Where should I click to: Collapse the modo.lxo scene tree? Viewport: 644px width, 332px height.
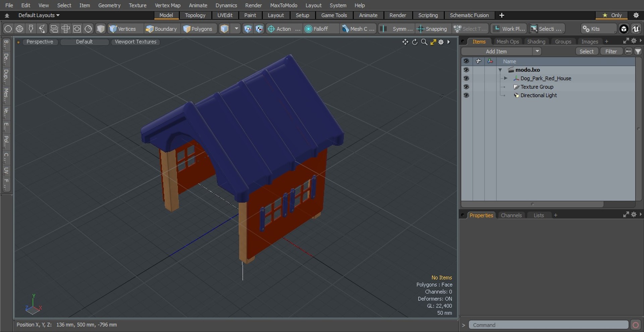click(x=500, y=70)
